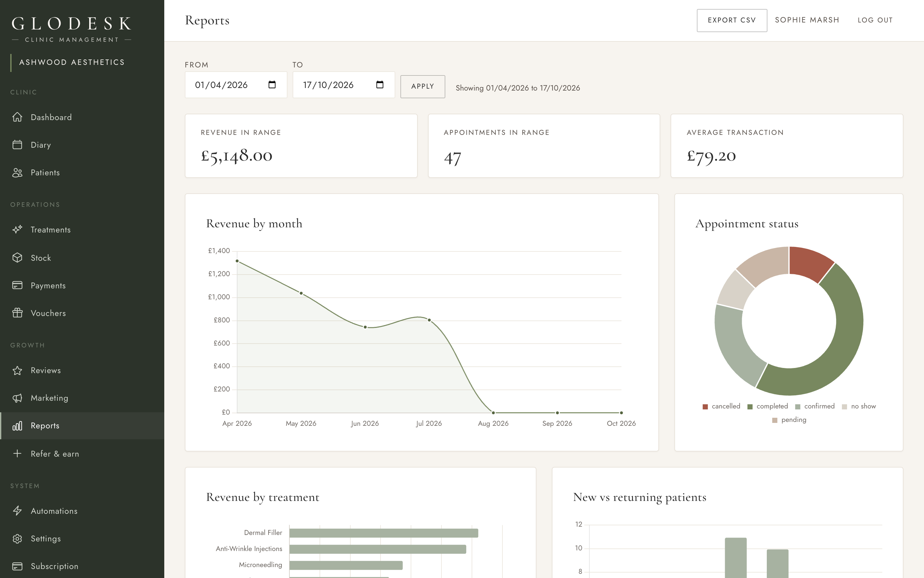The width and height of the screenshot is (924, 578).
Task: Click the Export CSV button
Action: pyautogui.click(x=732, y=20)
